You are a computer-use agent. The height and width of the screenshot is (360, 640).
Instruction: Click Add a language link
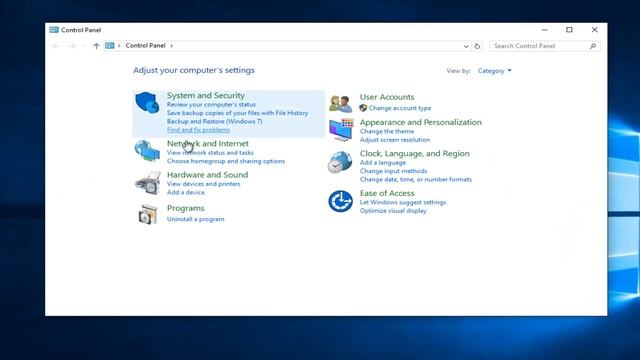point(383,162)
